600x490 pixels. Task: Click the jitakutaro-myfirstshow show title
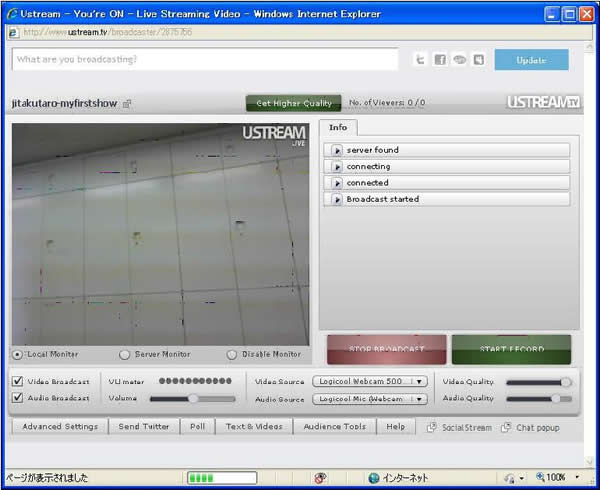tap(64, 103)
